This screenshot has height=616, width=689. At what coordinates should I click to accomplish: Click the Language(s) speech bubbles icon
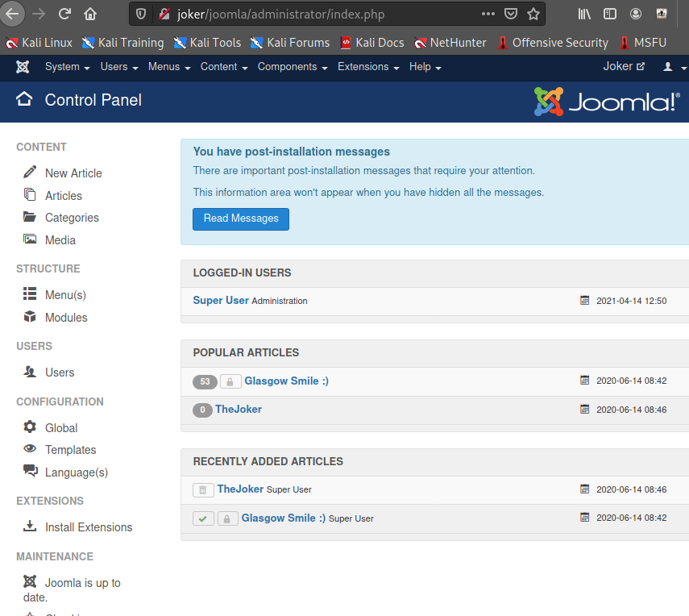click(31, 470)
